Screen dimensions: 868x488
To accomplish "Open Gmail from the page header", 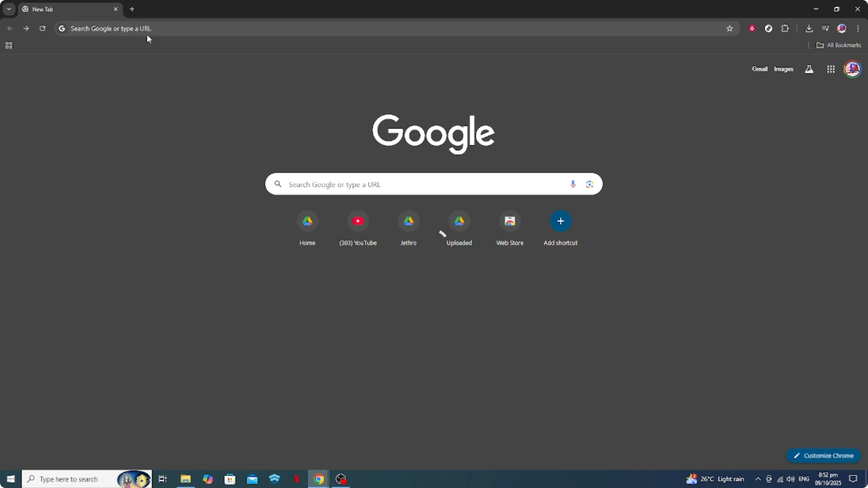I will coord(760,69).
